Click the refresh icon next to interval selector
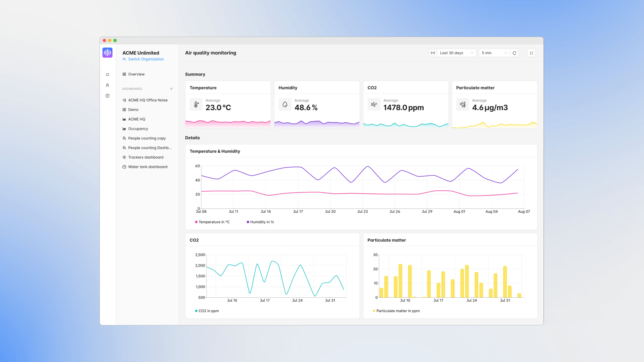The height and width of the screenshot is (362, 644). coord(515,53)
